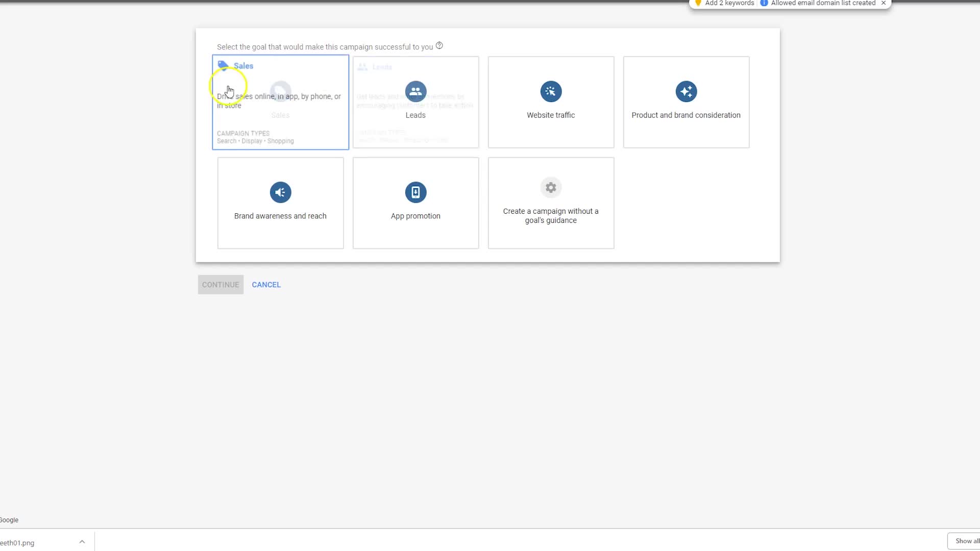Click the Product and brand consideration sparkle icon

point(686,91)
